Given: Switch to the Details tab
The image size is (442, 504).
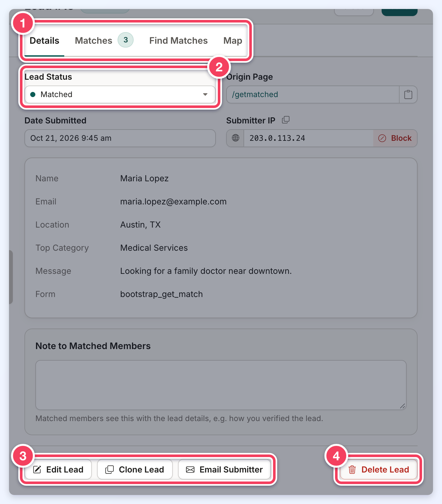Looking at the screenshot, I should [x=44, y=41].
